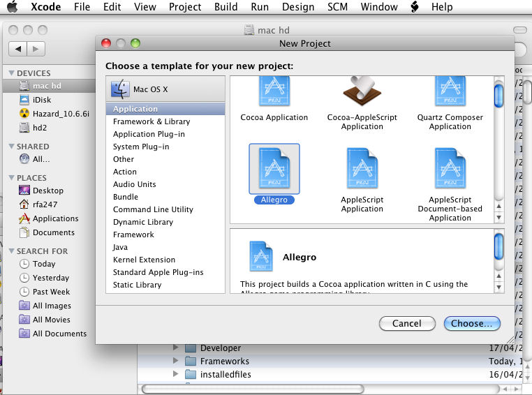Screen dimensions: 532x395
Task: Open the Project menu
Action: click(x=185, y=6)
